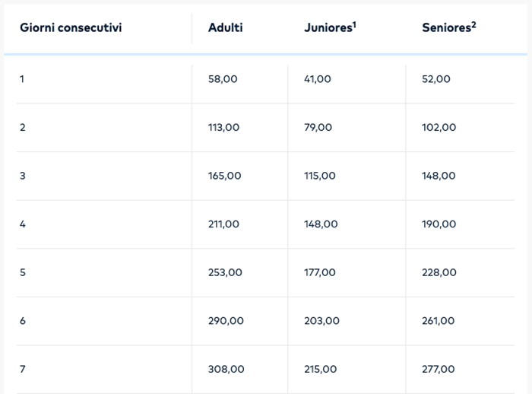Screen dimensions: 532x394
Task: Click the 5-day Juniores price 177,00
Action: [x=320, y=272]
